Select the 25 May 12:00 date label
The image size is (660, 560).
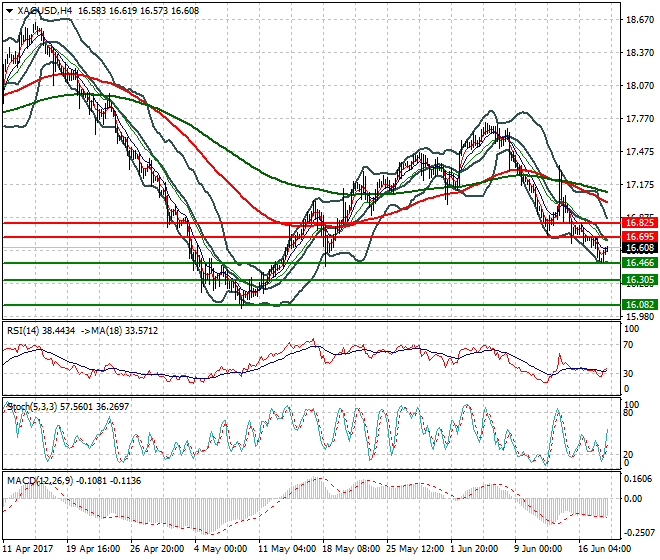pyautogui.click(x=415, y=549)
